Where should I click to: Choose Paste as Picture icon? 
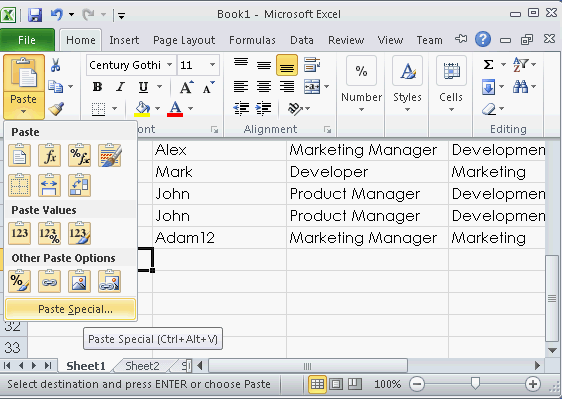pos(79,281)
